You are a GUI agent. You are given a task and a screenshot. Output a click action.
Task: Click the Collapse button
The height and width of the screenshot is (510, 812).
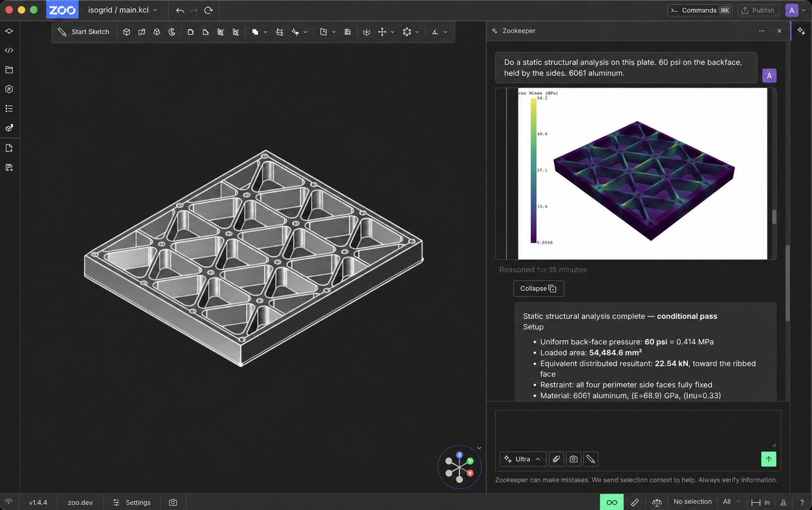pyautogui.click(x=539, y=288)
